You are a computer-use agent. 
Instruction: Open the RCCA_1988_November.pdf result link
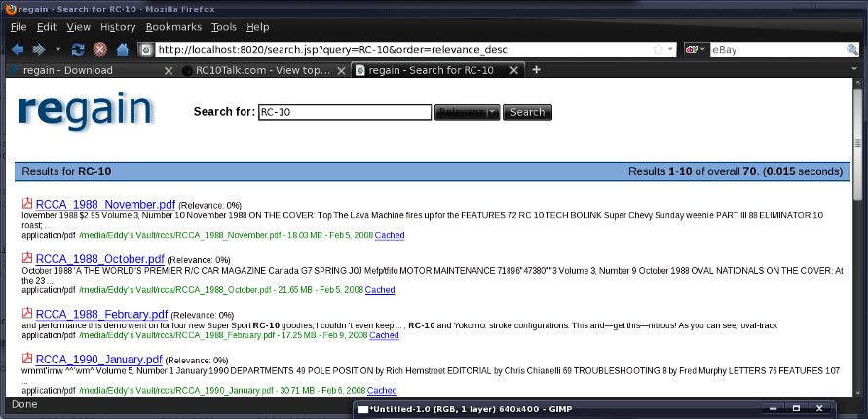pyautogui.click(x=105, y=204)
